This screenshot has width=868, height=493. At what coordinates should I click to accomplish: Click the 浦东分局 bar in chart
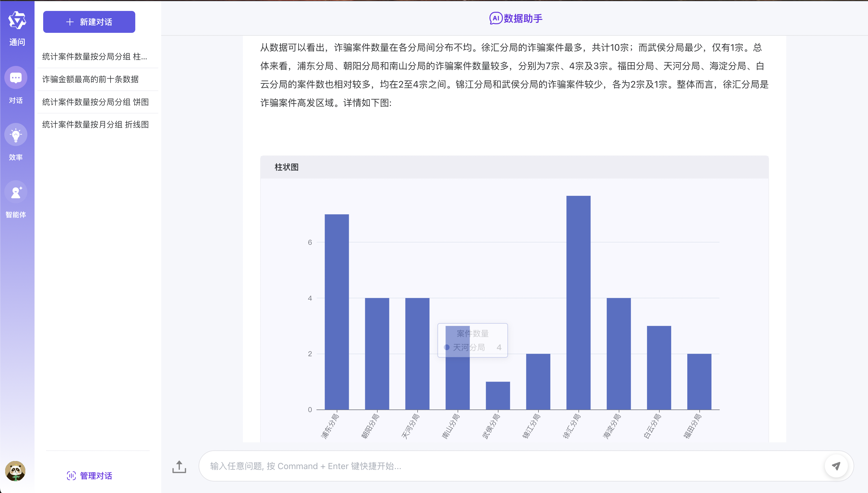coord(337,312)
